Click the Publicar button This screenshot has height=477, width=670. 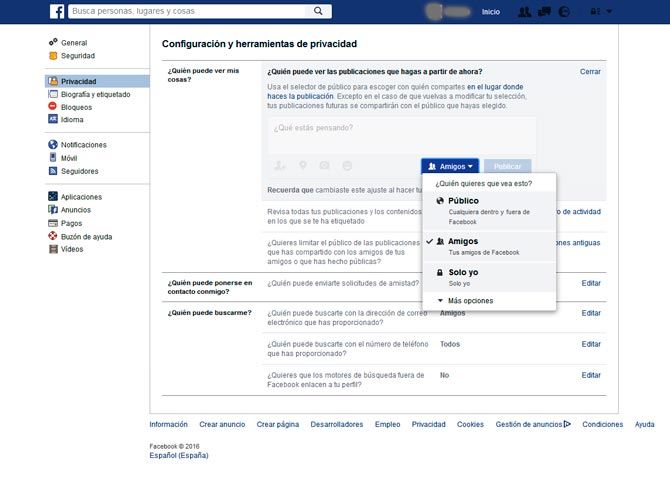[507, 166]
